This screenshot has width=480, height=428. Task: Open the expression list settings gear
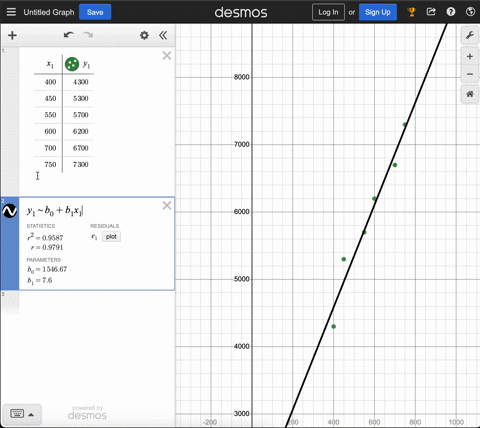(144, 35)
